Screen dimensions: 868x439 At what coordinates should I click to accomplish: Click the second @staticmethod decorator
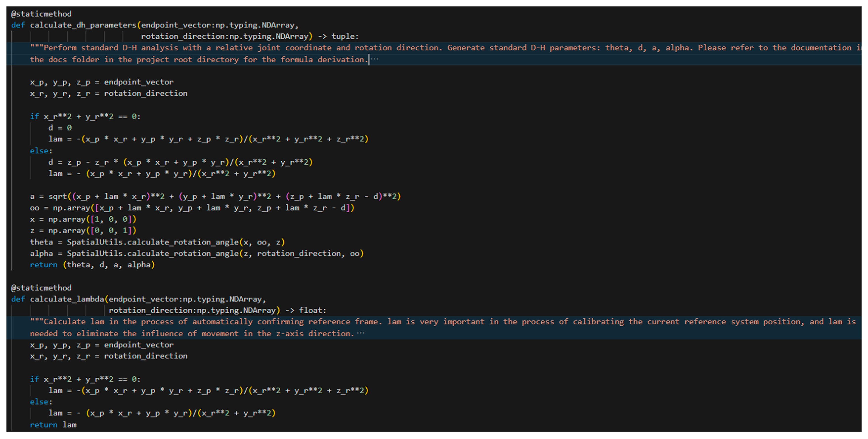click(x=42, y=288)
